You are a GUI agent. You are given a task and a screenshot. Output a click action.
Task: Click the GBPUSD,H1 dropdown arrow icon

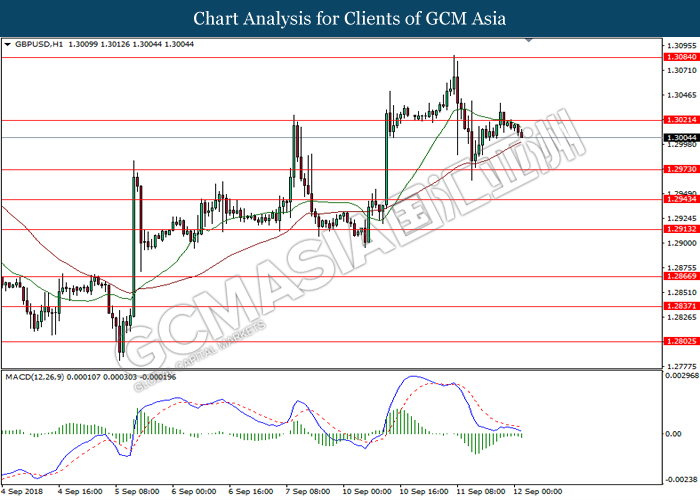coord(7,44)
